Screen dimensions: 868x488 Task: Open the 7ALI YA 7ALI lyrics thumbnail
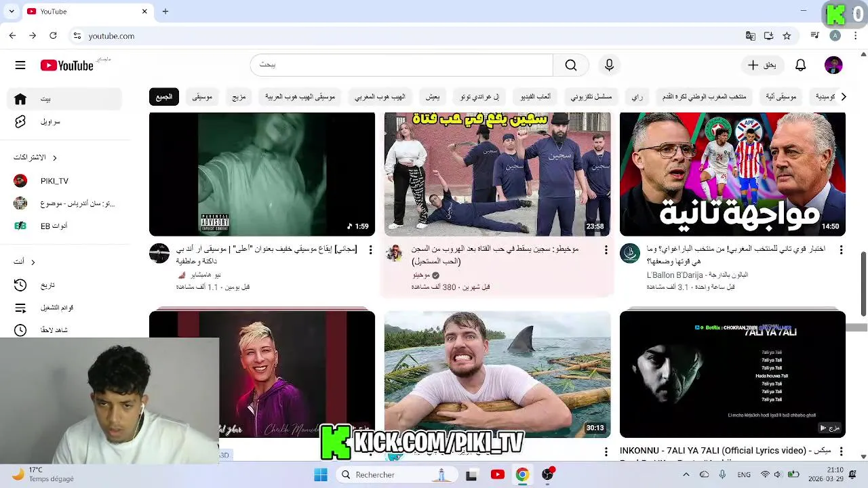732,374
